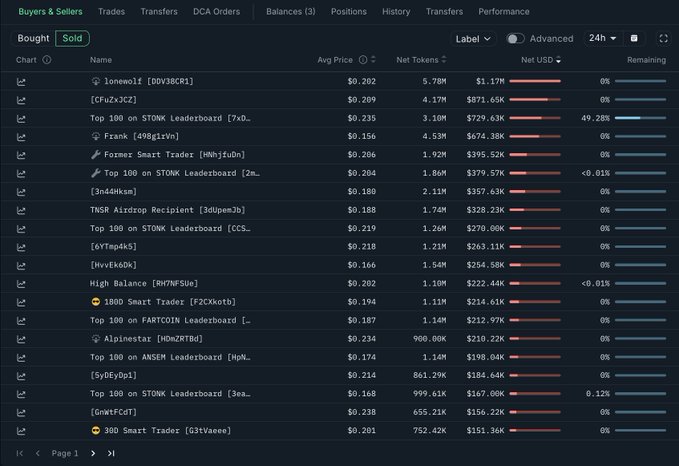This screenshot has height=466, width=679.
Task: Click sunglasses emoji beside 180D Smart Trader
Action: pos(96,301)
